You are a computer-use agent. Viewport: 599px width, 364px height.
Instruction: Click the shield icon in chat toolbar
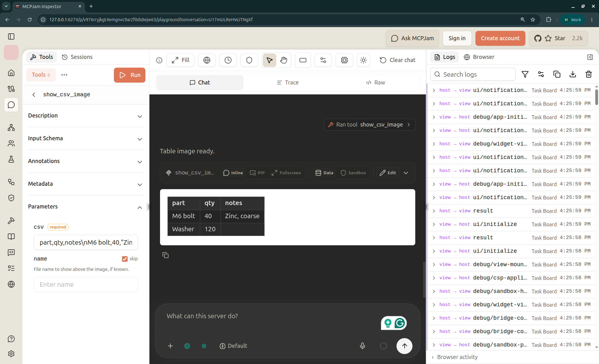pos(249,60)
